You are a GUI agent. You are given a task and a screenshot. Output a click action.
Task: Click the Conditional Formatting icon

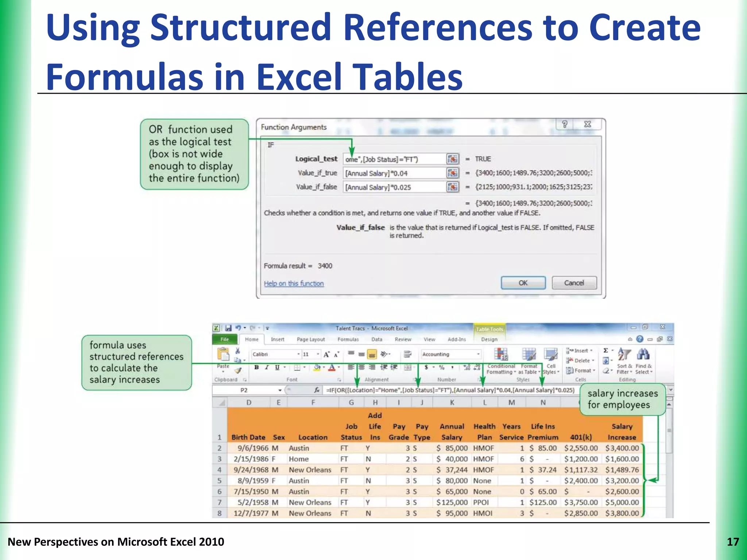click(x=501, y=354)
